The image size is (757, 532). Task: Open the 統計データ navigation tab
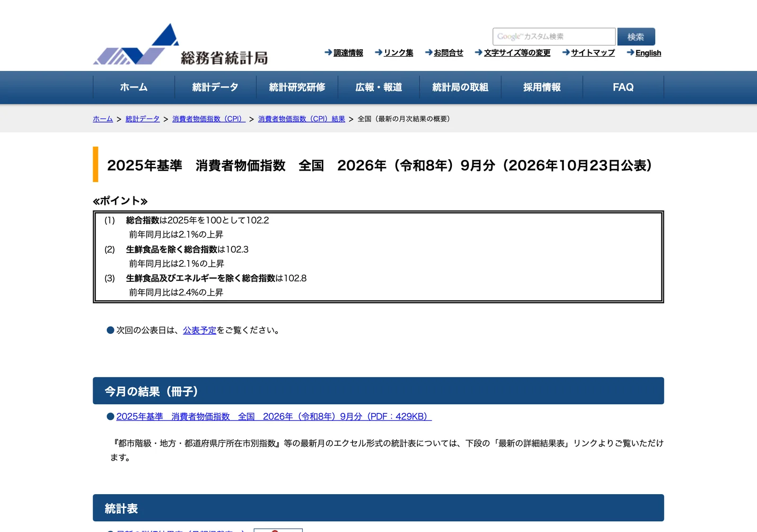(215, 87)
